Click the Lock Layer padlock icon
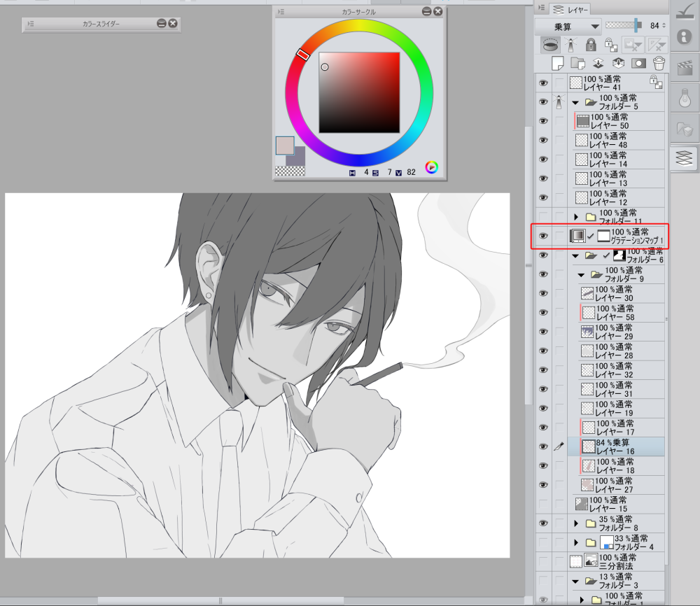This screenshot has height=606, width=700. [591, 45]
